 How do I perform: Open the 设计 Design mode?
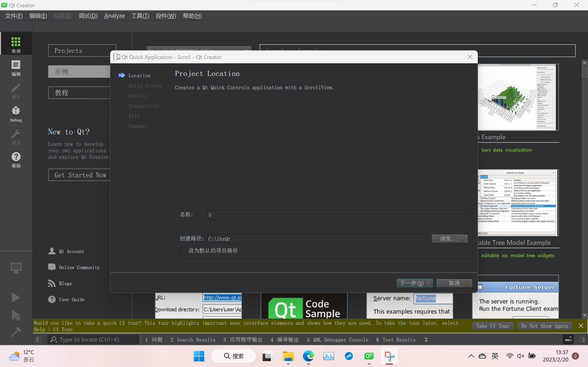point(16,91)
